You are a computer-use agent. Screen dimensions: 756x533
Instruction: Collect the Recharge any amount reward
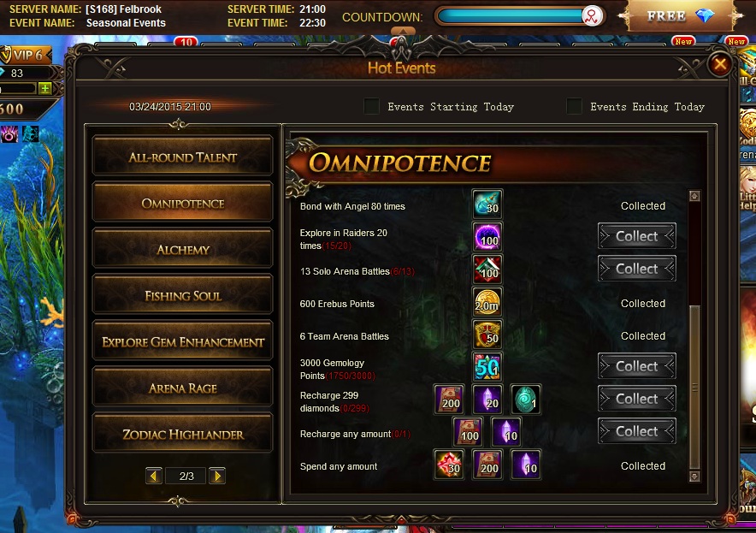point(637,431)
